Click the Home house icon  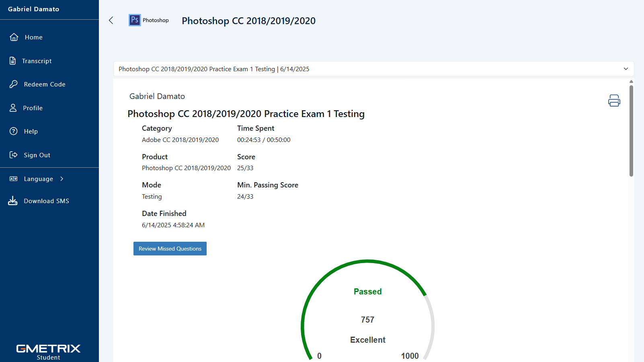coord(14,37)
